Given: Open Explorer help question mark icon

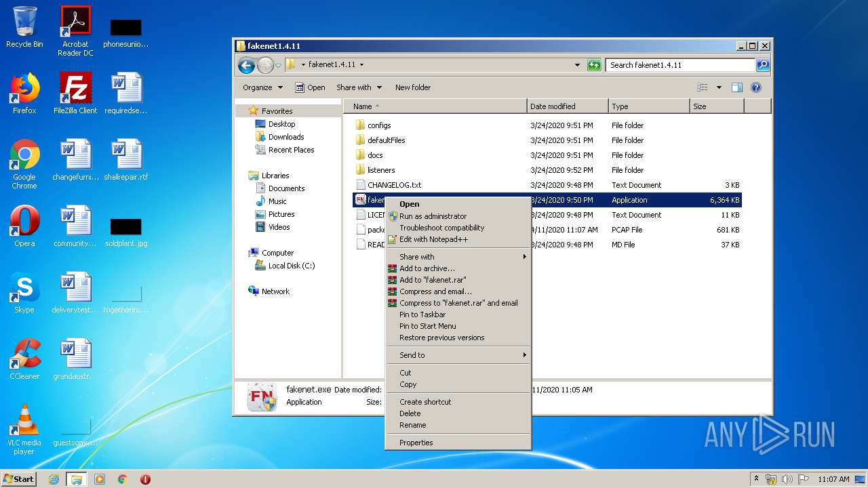Looking at the screenshot, I should tap(756, 87).
